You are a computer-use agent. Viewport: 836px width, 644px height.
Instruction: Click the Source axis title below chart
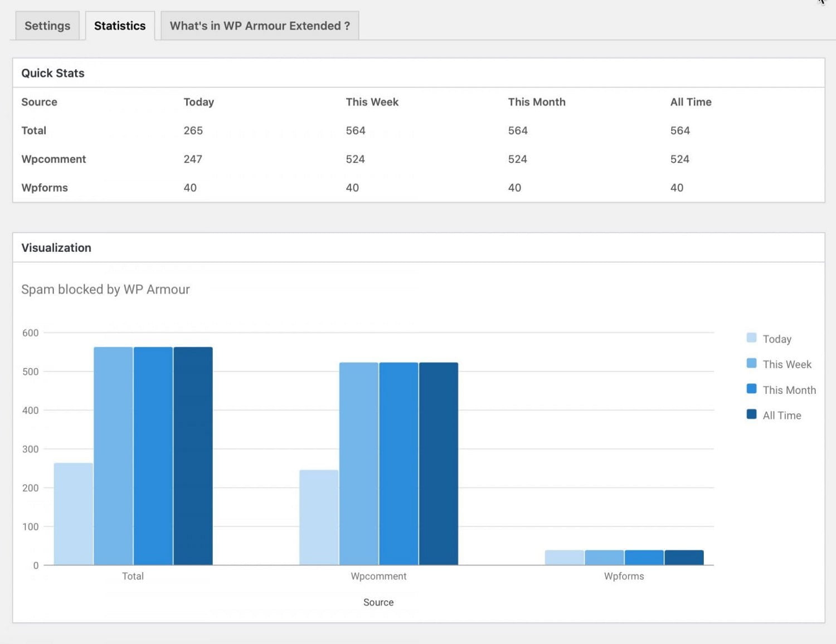click(x=378, y=602)
